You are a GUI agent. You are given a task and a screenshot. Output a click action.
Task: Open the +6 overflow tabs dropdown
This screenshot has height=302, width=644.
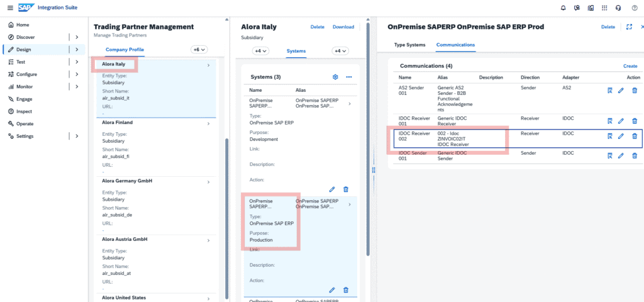pyautogui.click(x=199, y=49)
